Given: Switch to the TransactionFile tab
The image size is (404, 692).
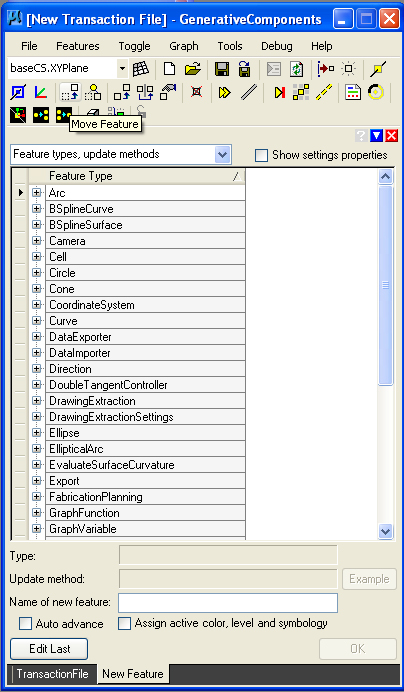Looking at the screenshot, I should pyautogui.click(x=52, y=674).
